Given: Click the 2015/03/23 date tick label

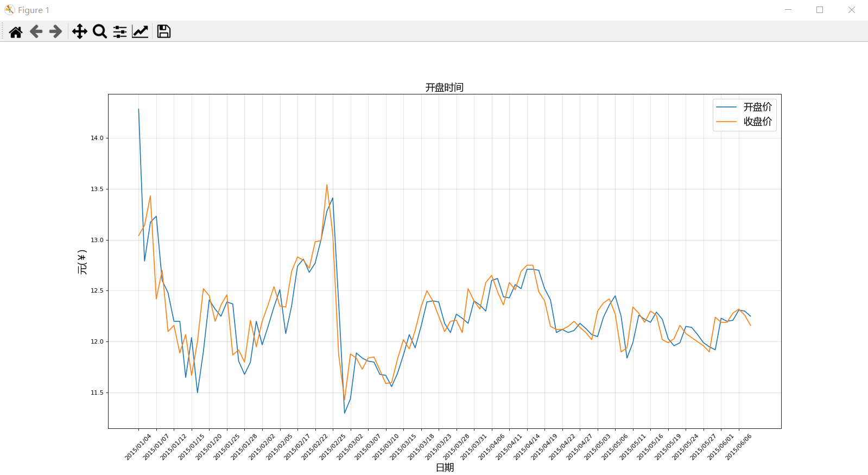Looking at the screenshot, I should (x=438, y=447).
